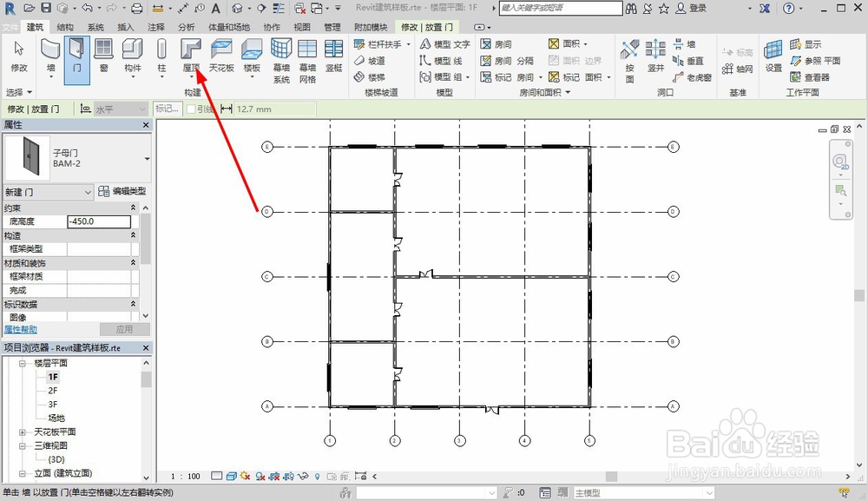Open the 属性帮助 link

click(21, 329)
